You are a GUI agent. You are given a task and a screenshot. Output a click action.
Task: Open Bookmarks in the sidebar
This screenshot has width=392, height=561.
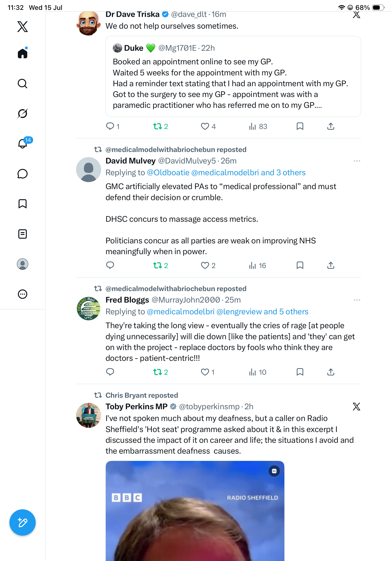pos(23,204)
